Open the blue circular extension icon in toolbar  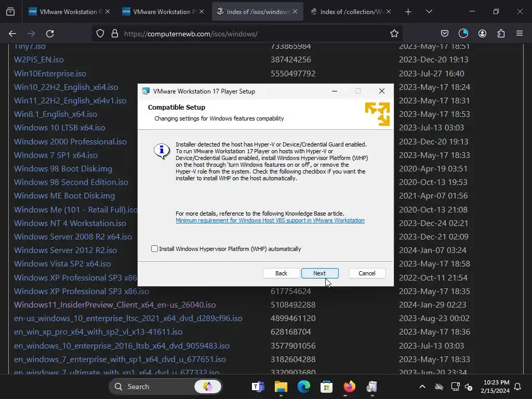(463, 33)
